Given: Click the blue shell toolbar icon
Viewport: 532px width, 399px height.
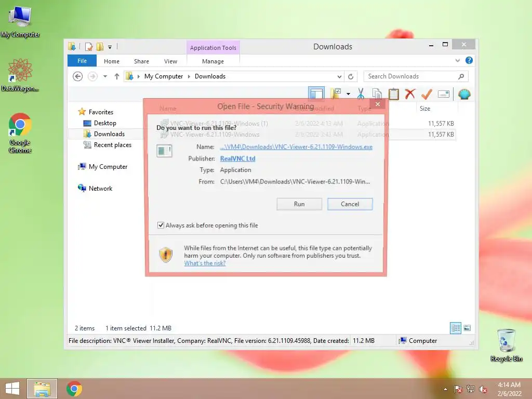Looking at the screenshot, I should click(464, 94).
